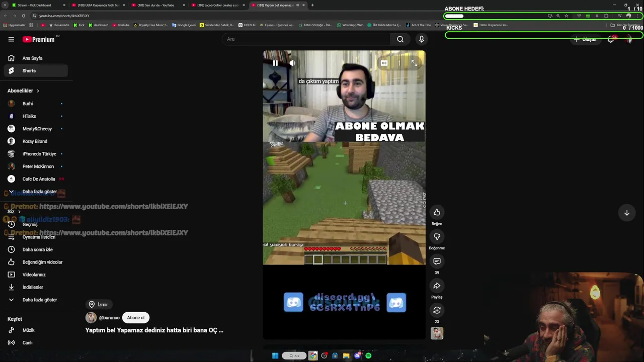The width and height of the screenshot is (644, 362).
Task: Open Videolarınız in the sidebar
Action: (35, 275)
